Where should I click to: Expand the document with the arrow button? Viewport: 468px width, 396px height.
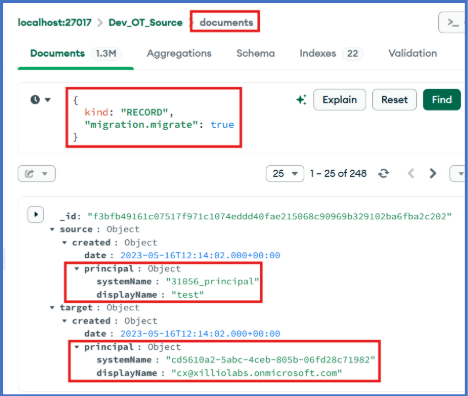(36, 214)
